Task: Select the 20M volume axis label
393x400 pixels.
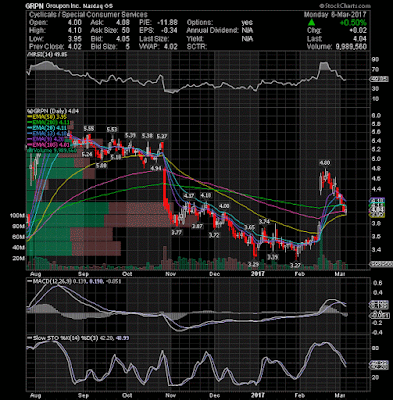Action: click(x=19, y=259)
